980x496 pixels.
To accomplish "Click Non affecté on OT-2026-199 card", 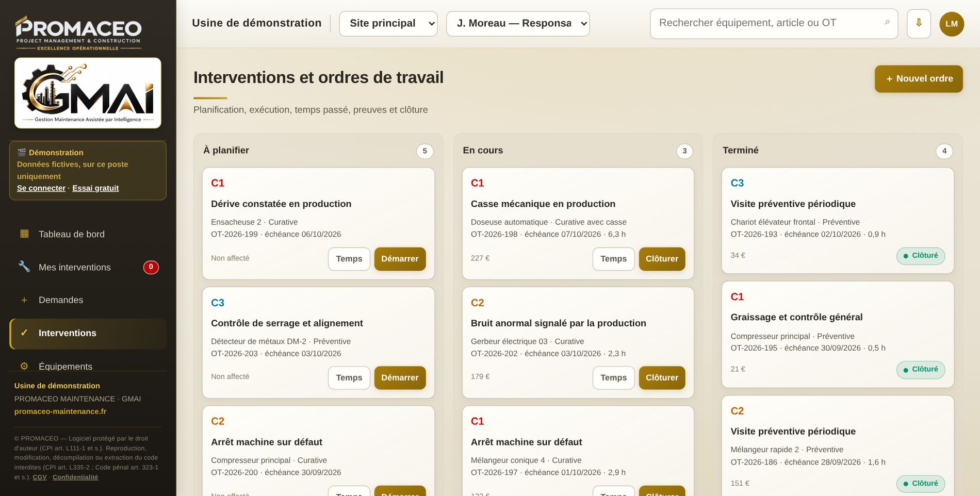I will coord(230,258).
